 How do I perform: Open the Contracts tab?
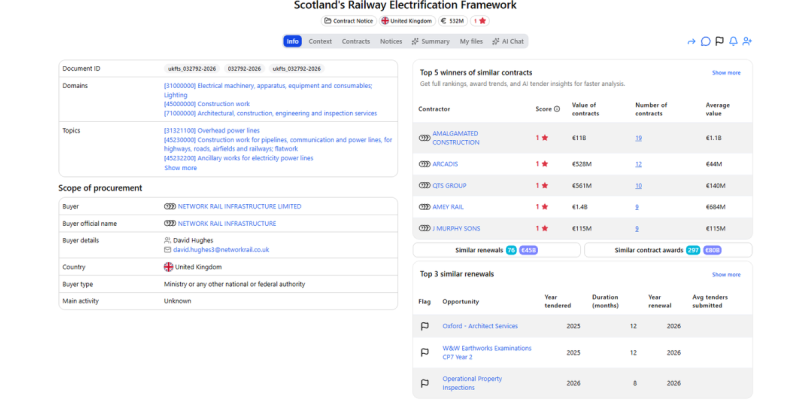(356, 41)
